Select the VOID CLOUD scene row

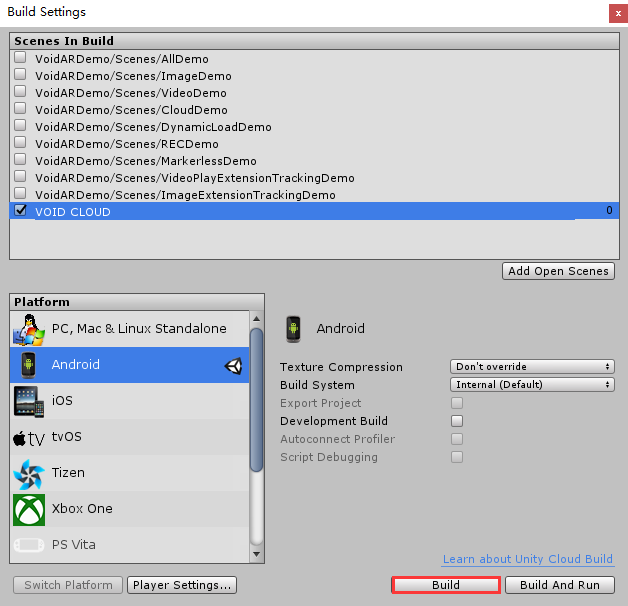(x=314, y=211)
